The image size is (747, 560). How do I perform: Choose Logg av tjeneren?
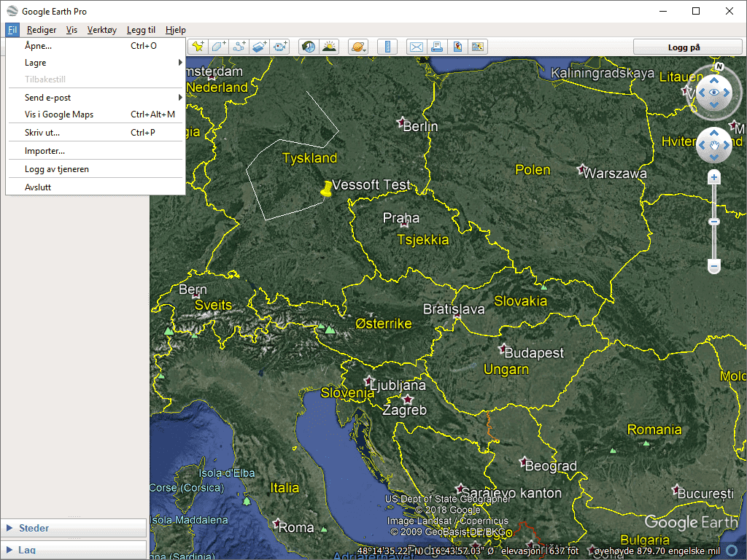pyautogui.click(x=96, y=169)
